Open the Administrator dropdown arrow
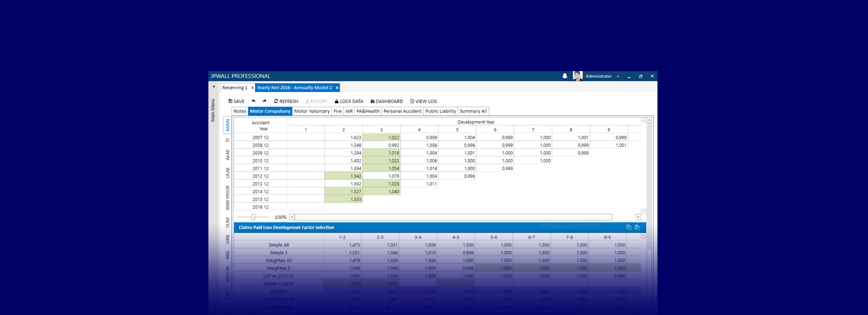The image size is (868, 315). point(617,77)
